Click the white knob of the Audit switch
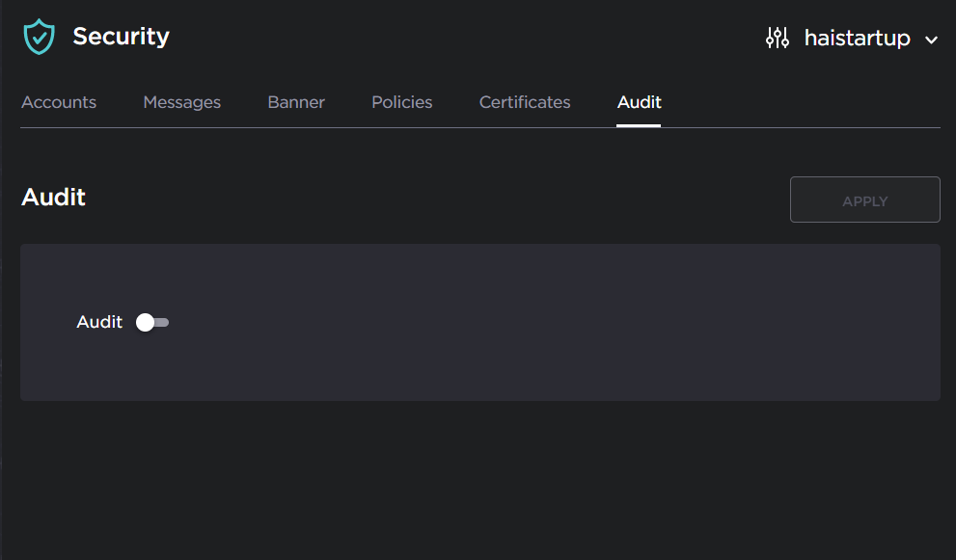This screenshot has height=560, width=956. 145,322
